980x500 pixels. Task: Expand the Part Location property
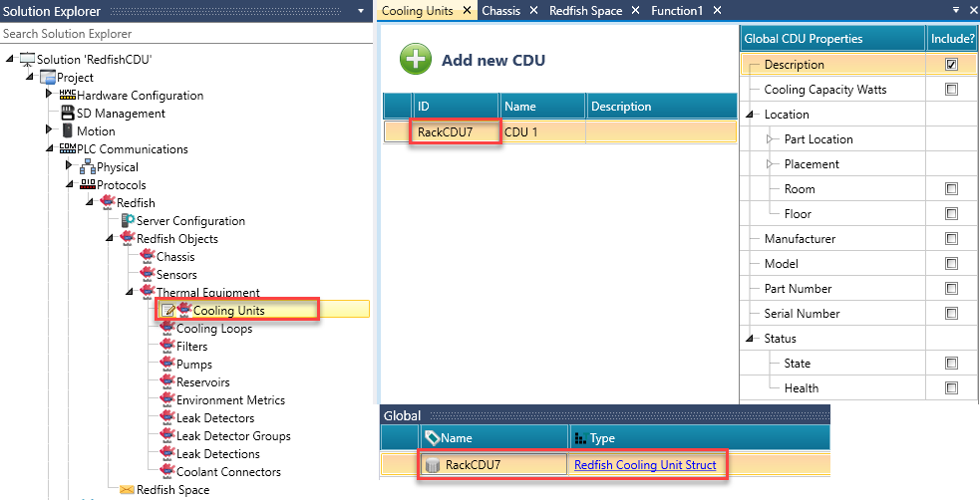[770, 139]
